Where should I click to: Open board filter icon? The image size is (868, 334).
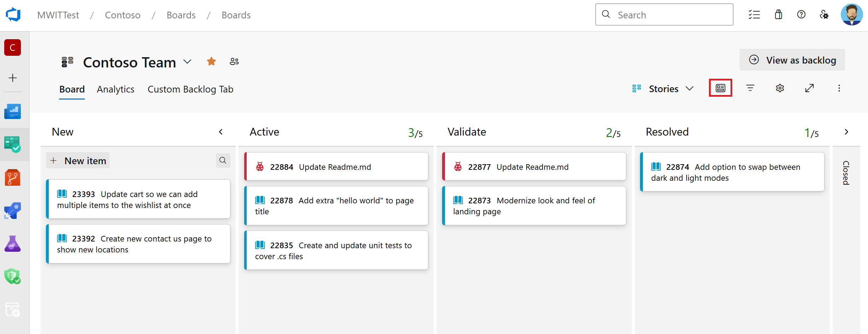(x=750, y=88)
